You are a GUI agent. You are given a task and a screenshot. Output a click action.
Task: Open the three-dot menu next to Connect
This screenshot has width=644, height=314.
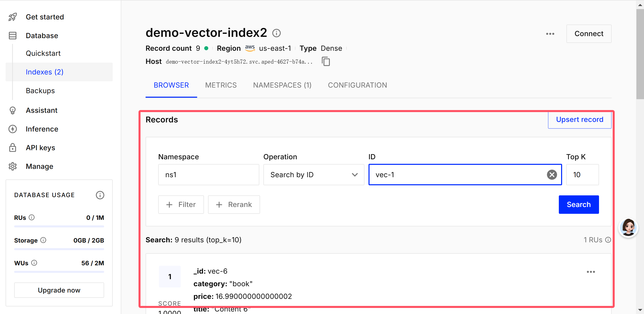pyautogui.click(x=550, y=34)
